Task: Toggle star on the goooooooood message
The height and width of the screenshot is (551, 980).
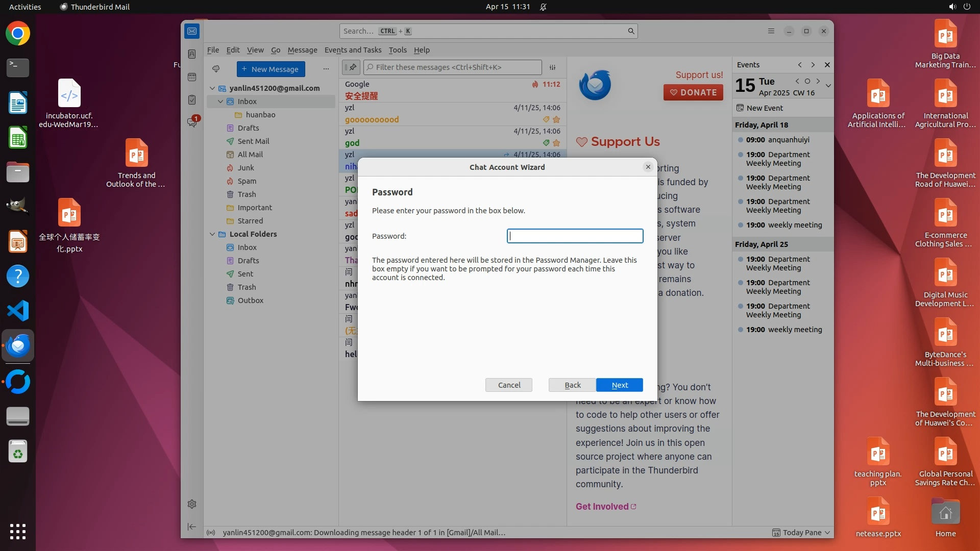Action: [556, 119]
